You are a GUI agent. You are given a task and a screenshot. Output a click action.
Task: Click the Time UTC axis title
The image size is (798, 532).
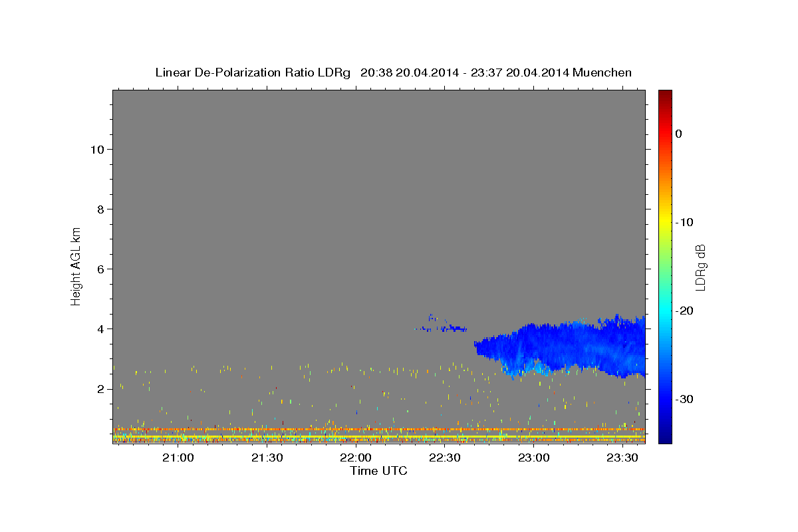click(378, 471)
